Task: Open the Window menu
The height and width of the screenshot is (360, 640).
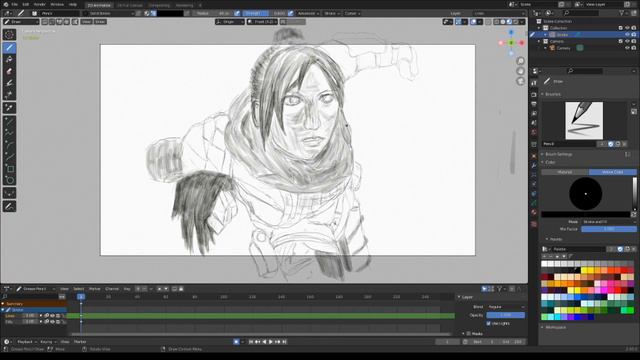Action: click(x=57, y=4)
